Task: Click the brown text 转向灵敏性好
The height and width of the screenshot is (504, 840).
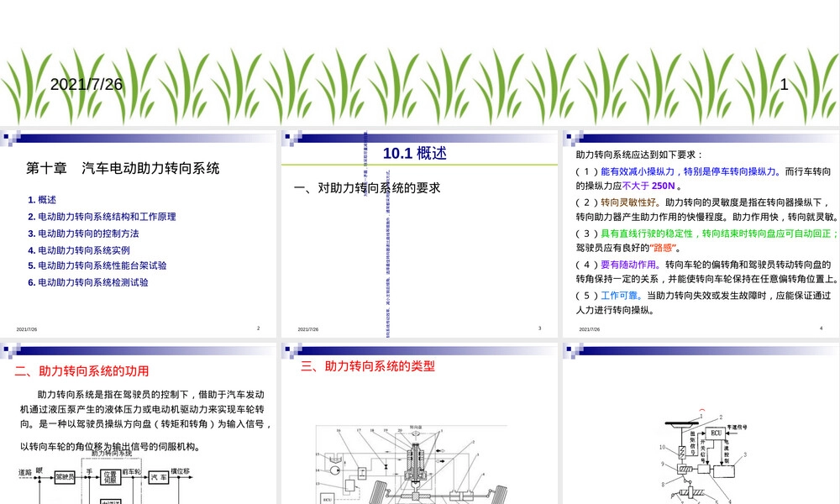Action: [627, 202]
